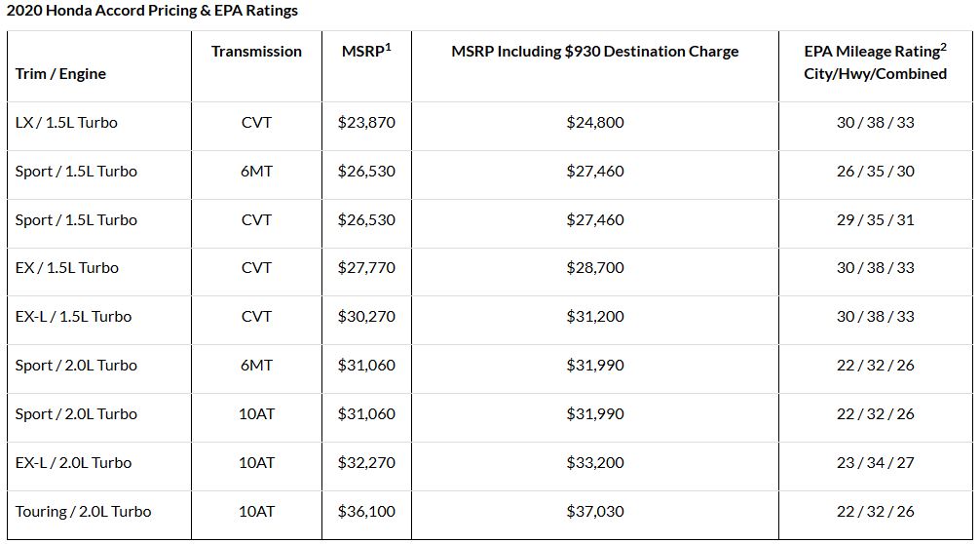
Task: Select the $27,770 MSRP cell
Action: click(366, 268)
